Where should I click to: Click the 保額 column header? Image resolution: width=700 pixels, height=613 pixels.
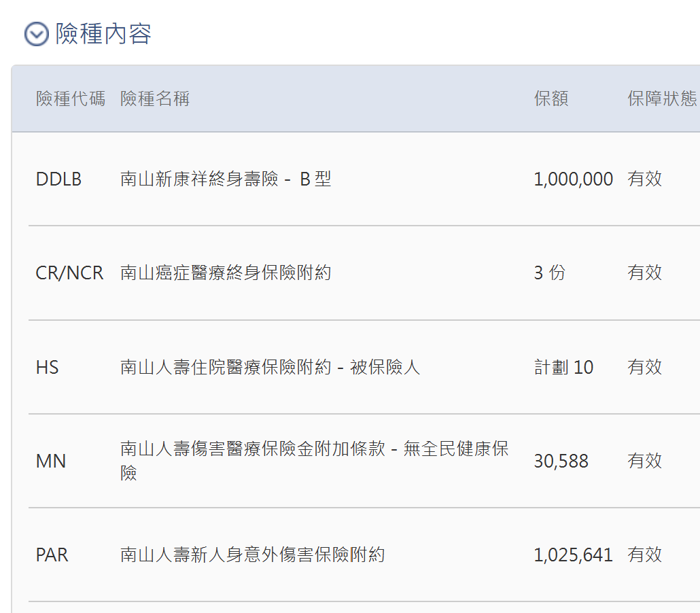click(551, 99)
